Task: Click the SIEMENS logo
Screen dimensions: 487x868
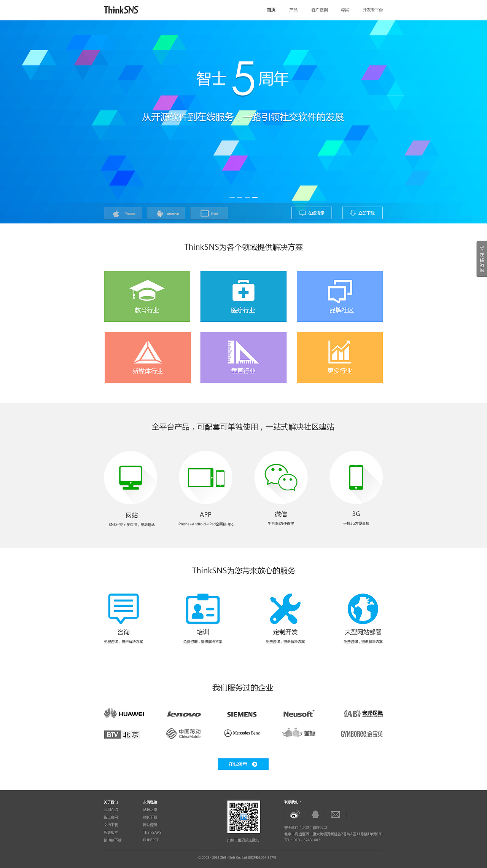Action: (x=242, y=715)
